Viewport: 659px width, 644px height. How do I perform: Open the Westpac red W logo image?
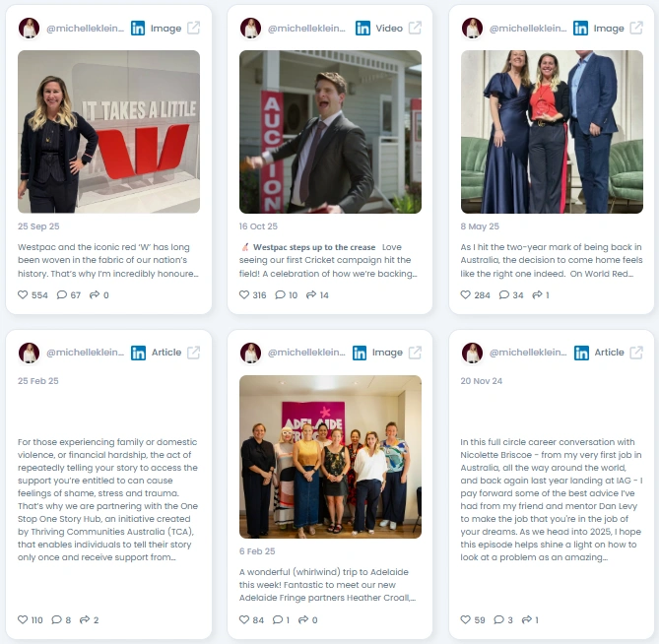(109, 132)
